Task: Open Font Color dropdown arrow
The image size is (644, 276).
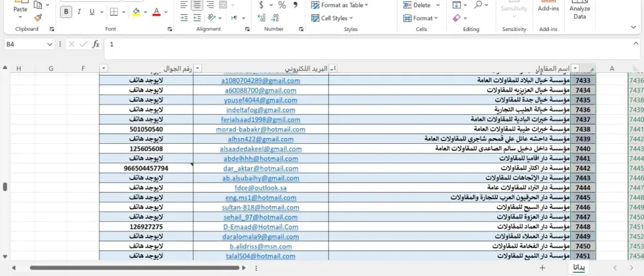Action: 166,12
